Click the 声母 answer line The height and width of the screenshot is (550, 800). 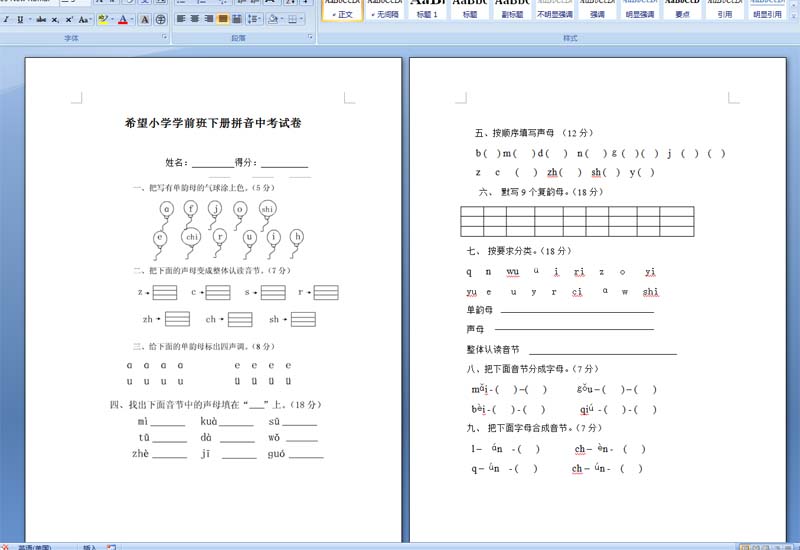pyautogui.click(x=574, y=328)
